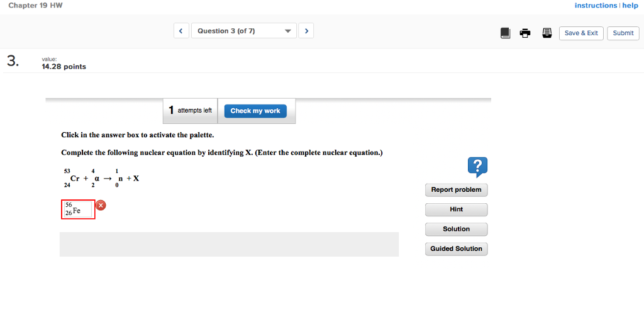This screenshot has height=312, width=644.
Task: Click the Submit button
Action: click(x=623, y=33)
